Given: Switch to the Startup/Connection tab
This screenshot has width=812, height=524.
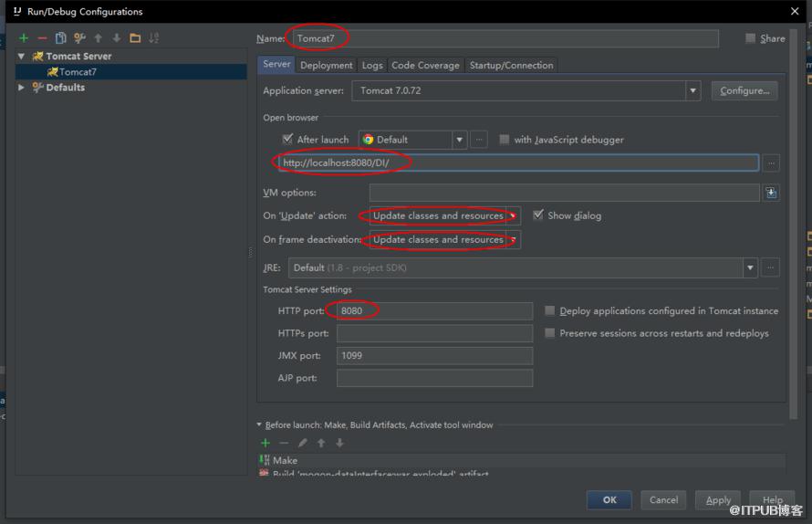Looking at the screenshot, I should [511, 66].
